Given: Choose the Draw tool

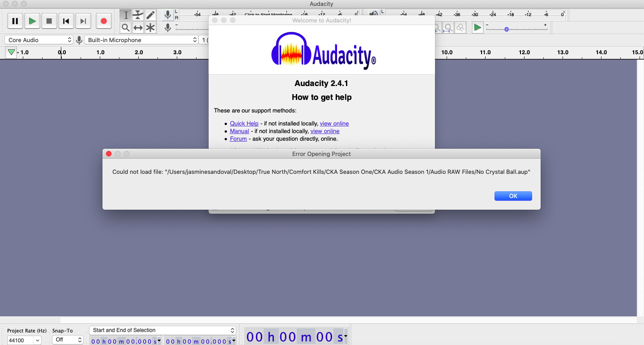Looking at the screenshot, I should pos(150,15).
